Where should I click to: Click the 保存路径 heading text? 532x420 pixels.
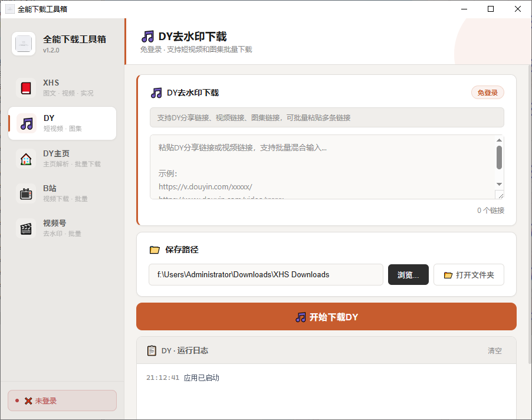(182, 250)
